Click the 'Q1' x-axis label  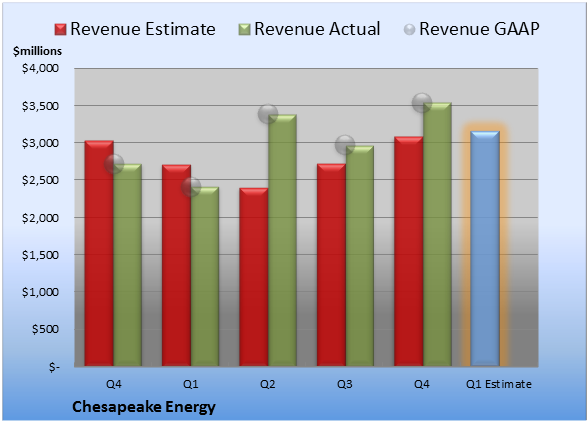190,384
